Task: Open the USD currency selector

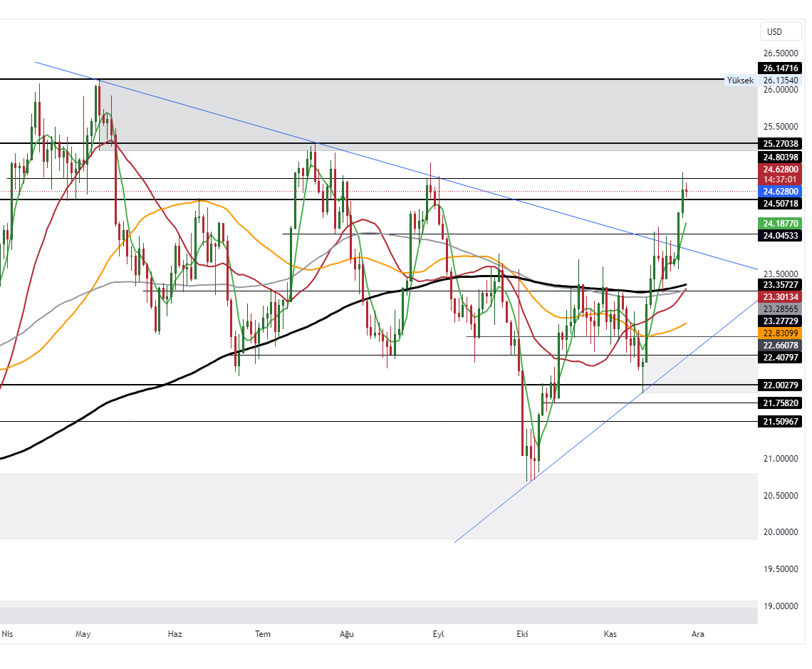Action: 780,31
